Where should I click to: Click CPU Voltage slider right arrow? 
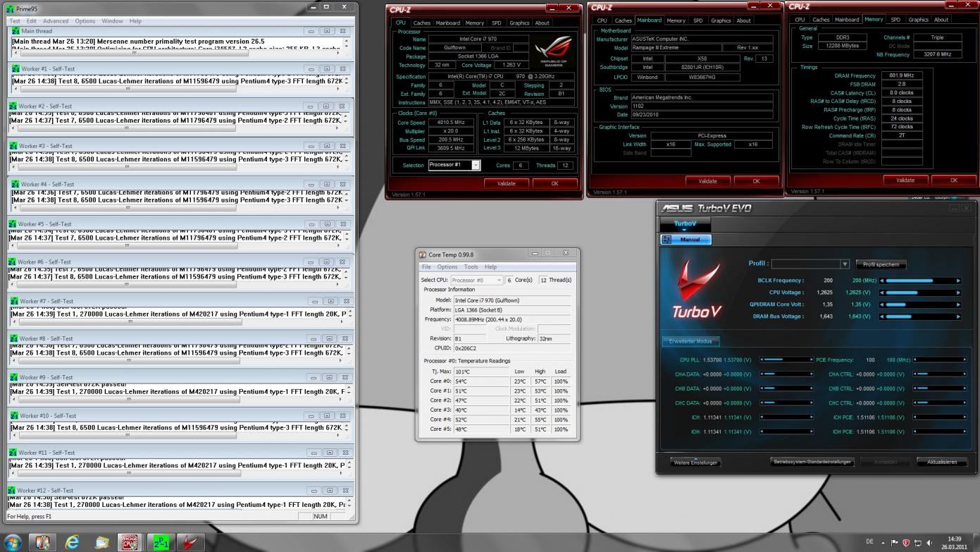coord(957,293)
